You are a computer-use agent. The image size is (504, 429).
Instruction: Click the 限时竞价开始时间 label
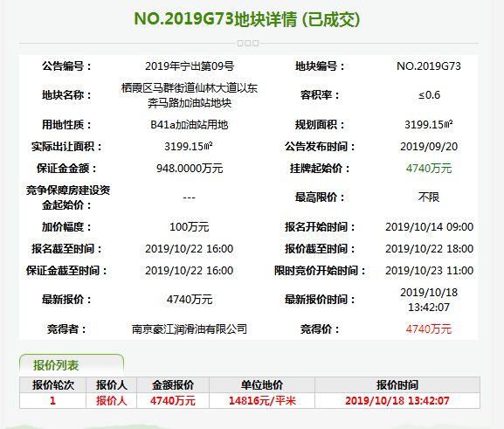pos(320,271)
